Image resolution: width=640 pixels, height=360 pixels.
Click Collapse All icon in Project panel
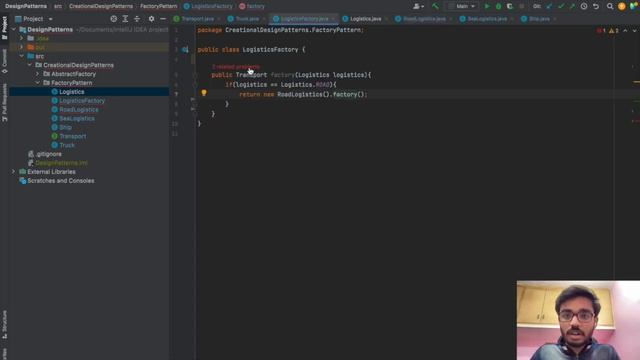(x=137, y=19)
